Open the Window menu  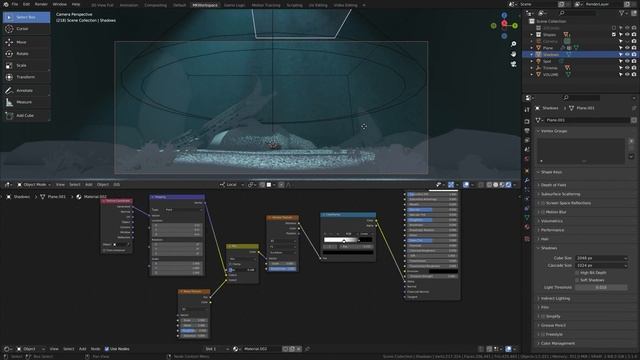[x=60, y=4]
